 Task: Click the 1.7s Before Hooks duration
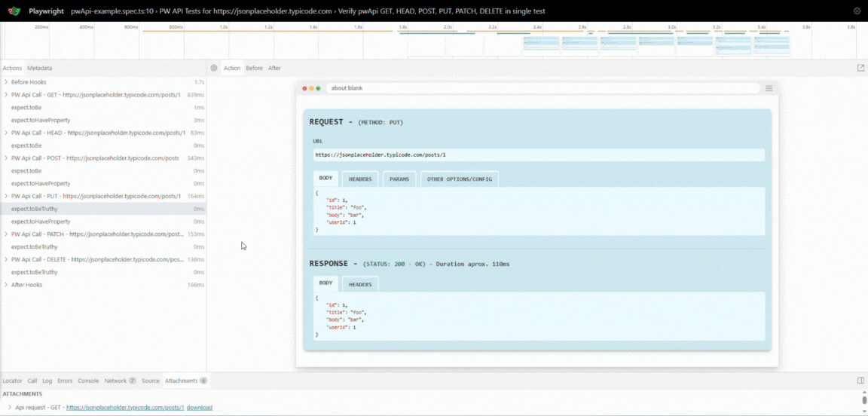199,82
